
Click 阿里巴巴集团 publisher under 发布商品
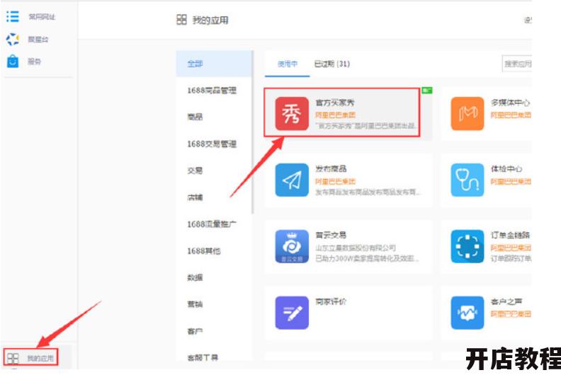pos(335,182)
